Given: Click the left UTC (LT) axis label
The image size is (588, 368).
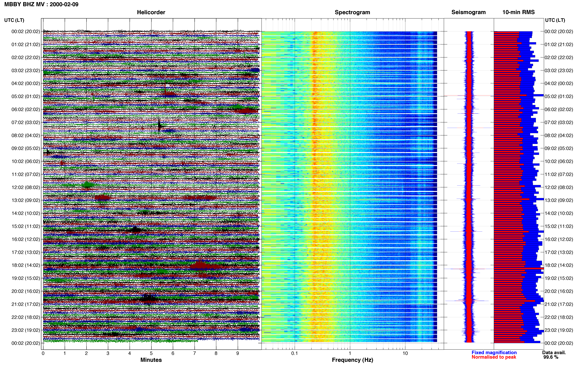Looking at the screenshot, I should coord(14,20).
